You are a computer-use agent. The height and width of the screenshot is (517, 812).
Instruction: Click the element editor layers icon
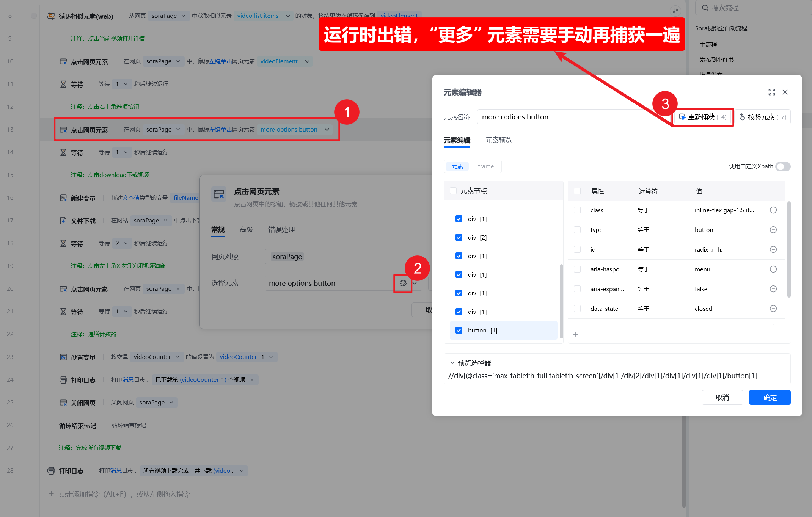(403, 283)
